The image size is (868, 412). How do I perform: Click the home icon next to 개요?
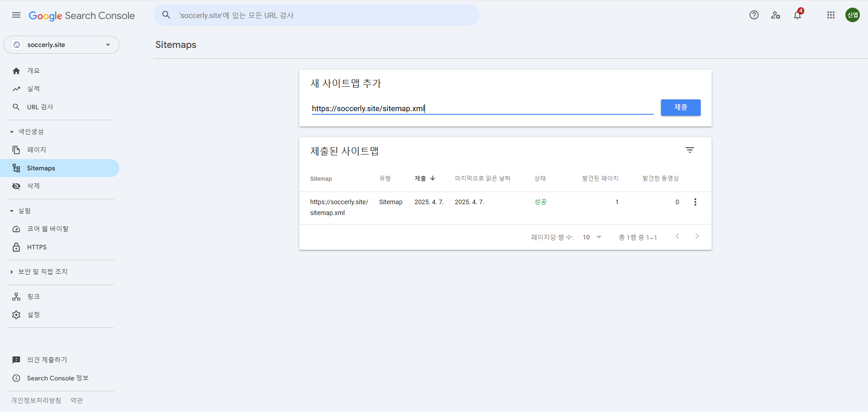pos(16,71)
